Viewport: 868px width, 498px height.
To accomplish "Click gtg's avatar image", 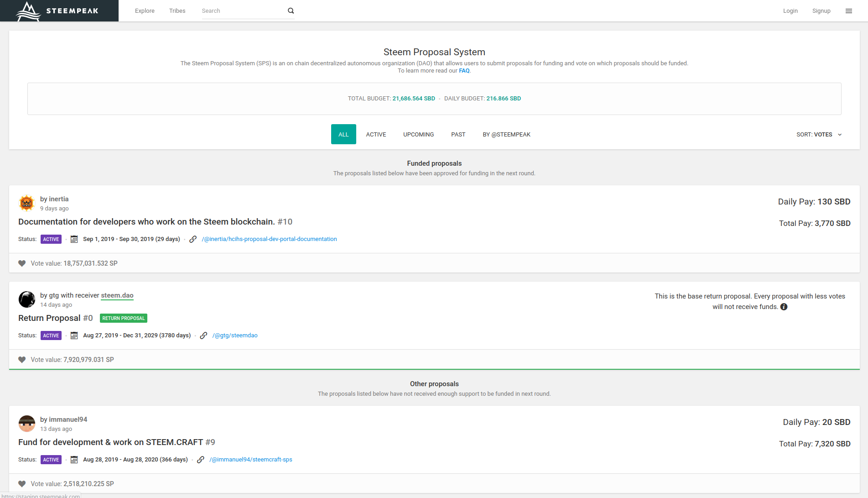I will [x=27, y=299].
